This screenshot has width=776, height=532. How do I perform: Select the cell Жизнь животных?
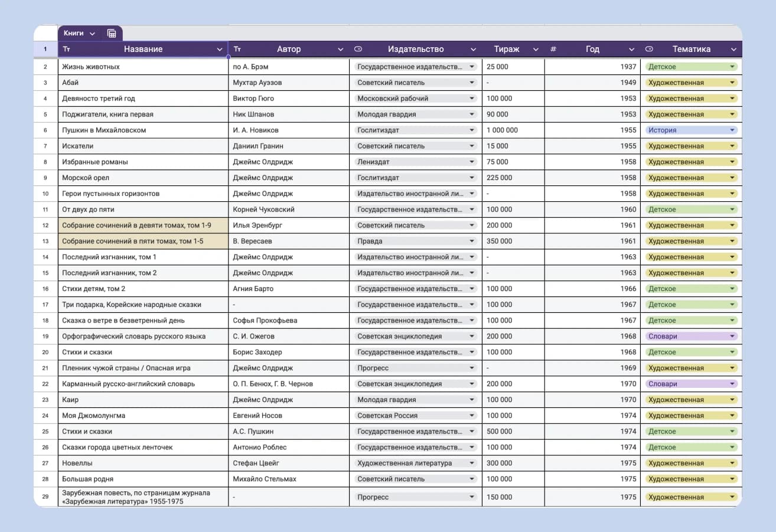(143, 67)
